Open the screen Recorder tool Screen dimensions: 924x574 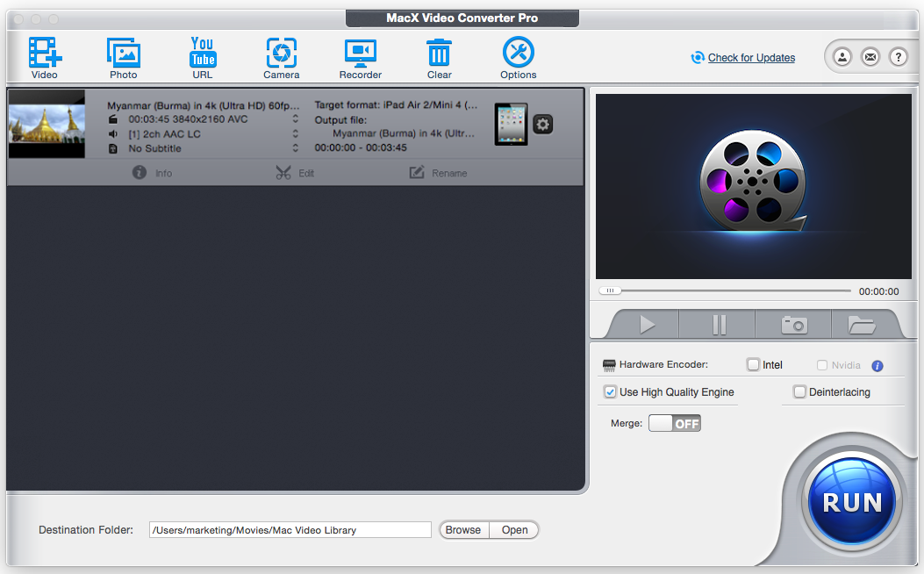(360, 53)
